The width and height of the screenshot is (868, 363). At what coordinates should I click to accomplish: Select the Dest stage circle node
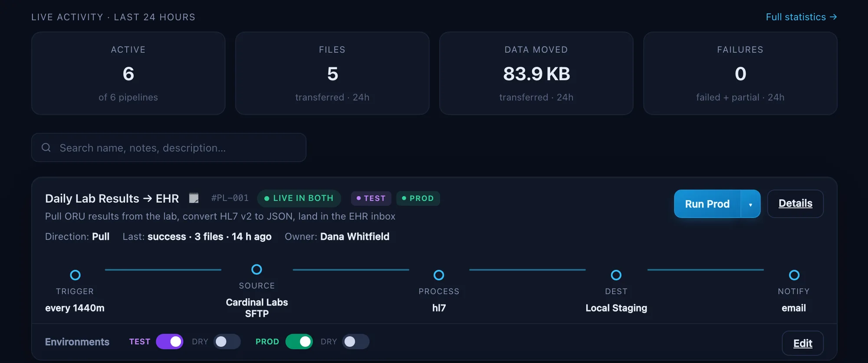click(x=616, y=275)
